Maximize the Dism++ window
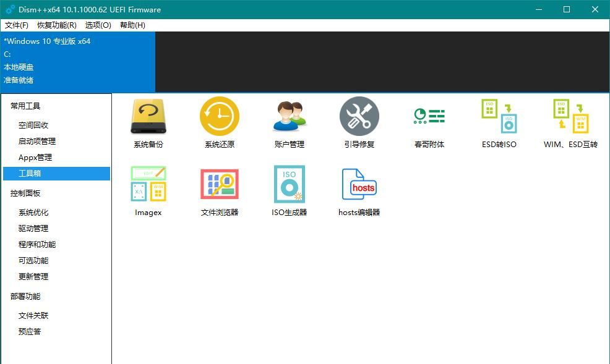 (x=567, y=9)
